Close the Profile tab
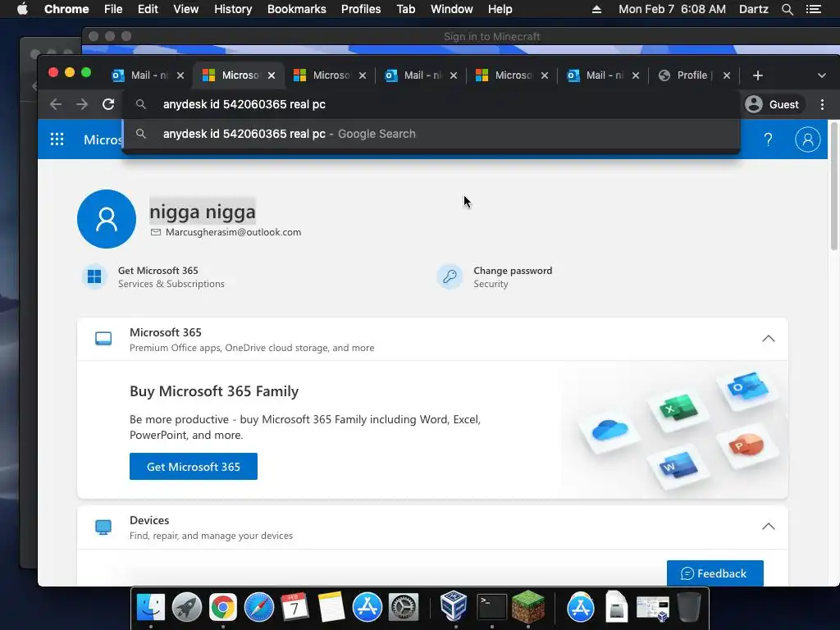The height and width of the screenshot is (630, 840). (x=727, y=75)
